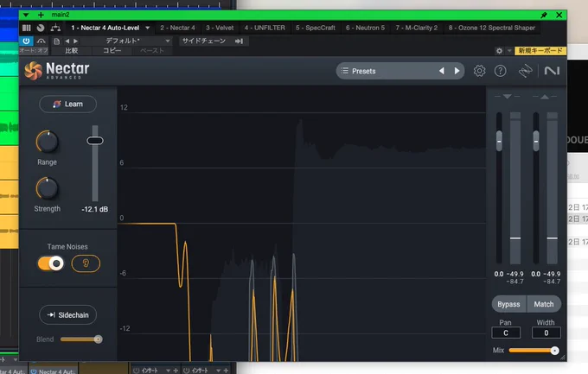Go to previous host preset arrow
Screen dimensions: 588x374
(x=67, y=41)
